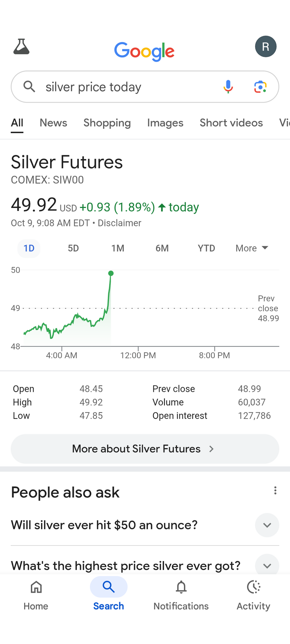The width and height of the screenshot is (290, 644).
Task: Expand "Will silver ever hit $50" question
Action: click(267, 525)
